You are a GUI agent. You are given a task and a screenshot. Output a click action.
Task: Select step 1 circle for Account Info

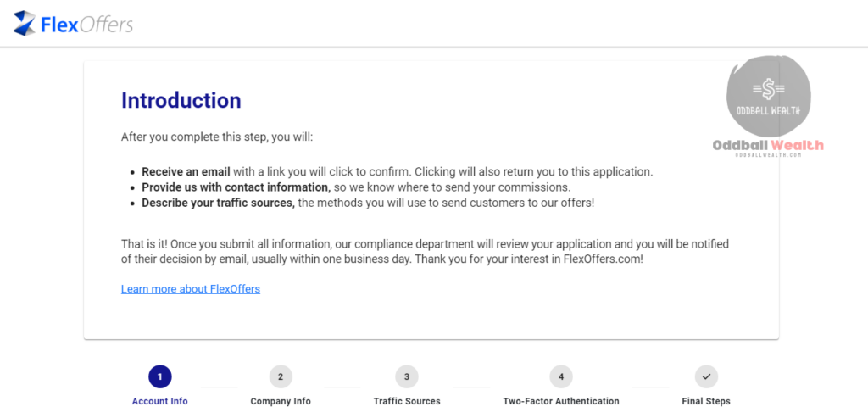coord(160,377)
